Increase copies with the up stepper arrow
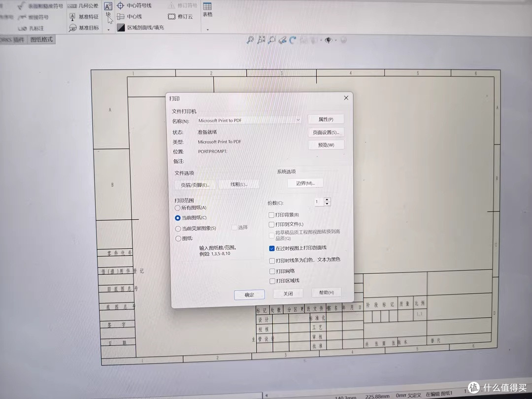 click(327, 200)
